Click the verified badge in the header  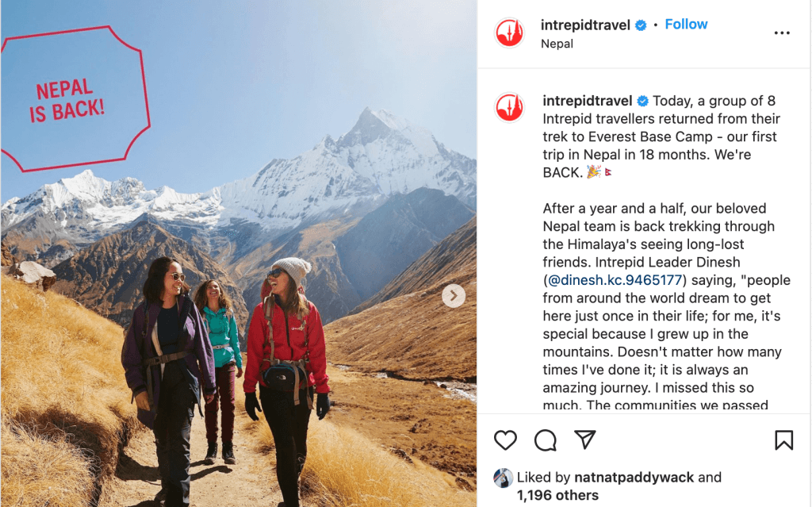click(x=641, y=25)
